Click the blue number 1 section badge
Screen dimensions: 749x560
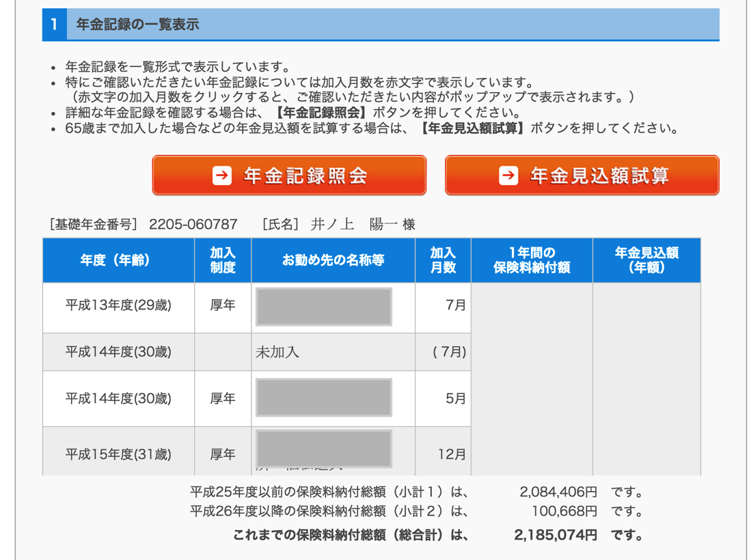coord(54,25)
